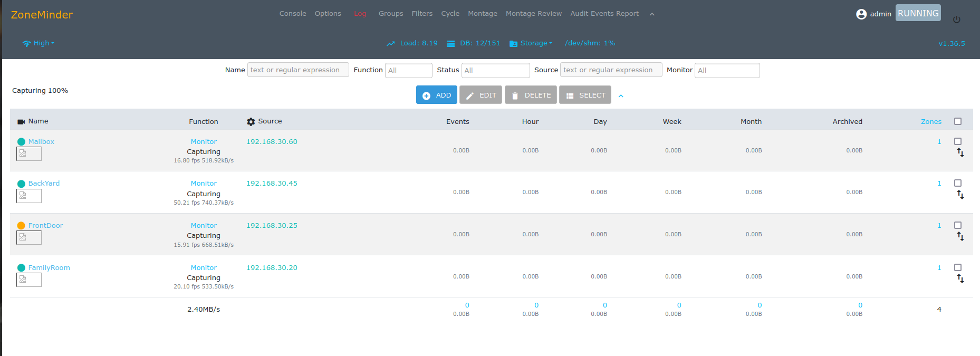Click the camera icon in Name header
980x356 pixels.
point(21,122)
